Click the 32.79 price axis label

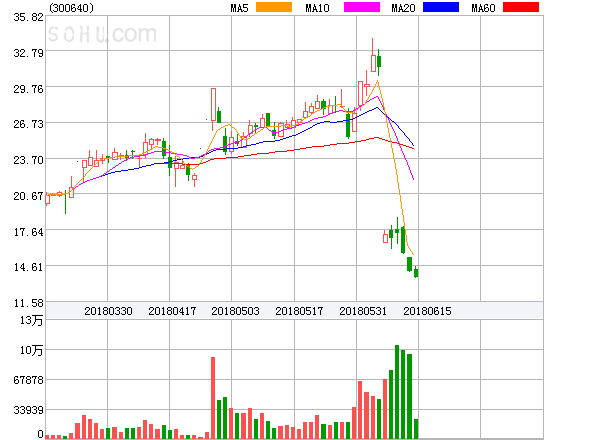pos(28,53)
